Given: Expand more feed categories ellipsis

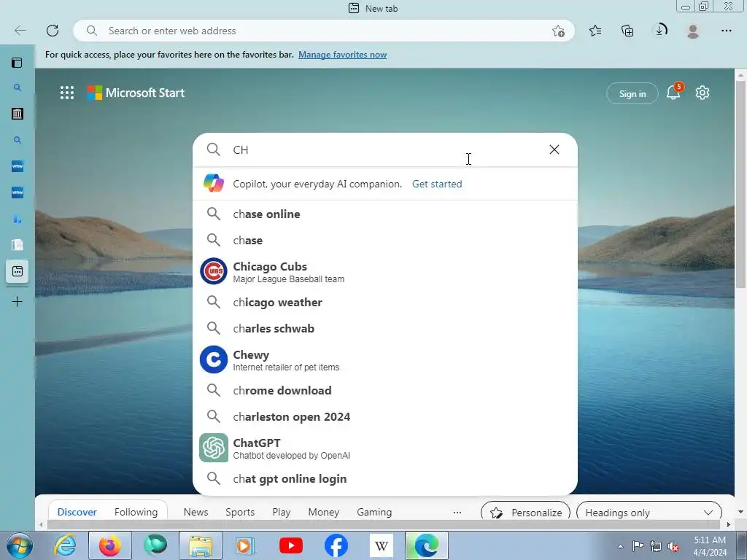Looking at the screenshot, I should click(457, 513).
